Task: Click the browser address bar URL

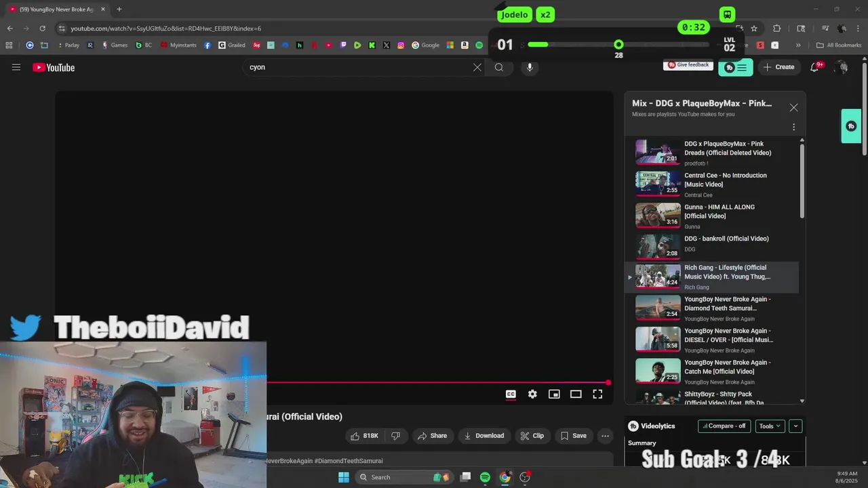Action: pyautogui.click(x=166, y=28)
